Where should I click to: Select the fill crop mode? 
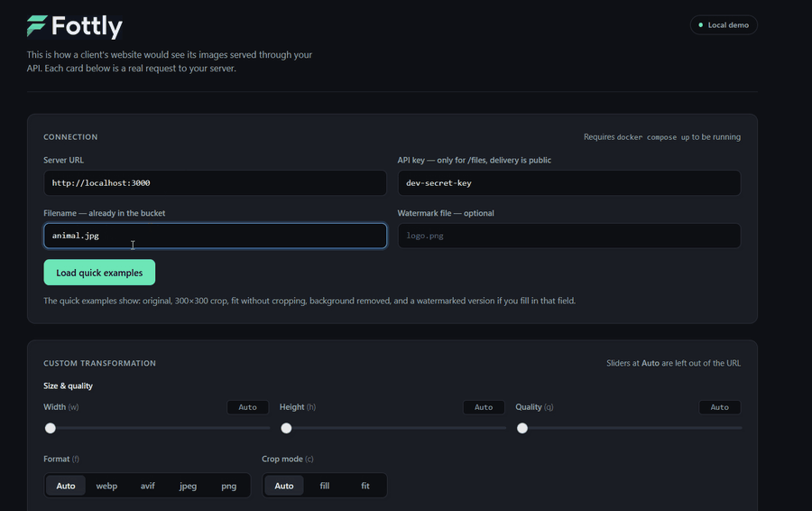pos(325,486)
